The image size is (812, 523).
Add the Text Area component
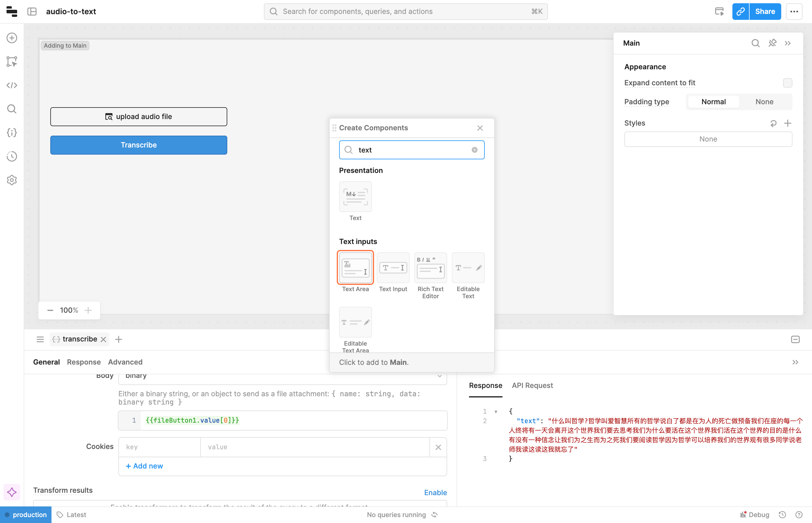[x=355, y=268]
